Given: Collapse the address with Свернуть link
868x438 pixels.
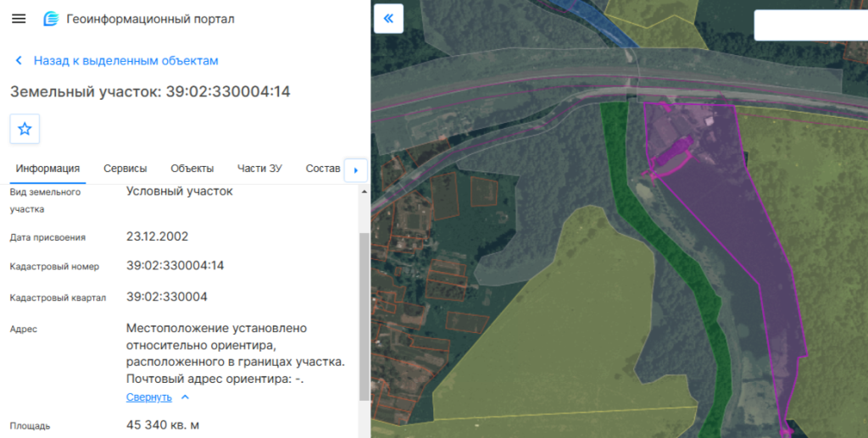Looking at the screenshot, I should click(x=149, y=397).
